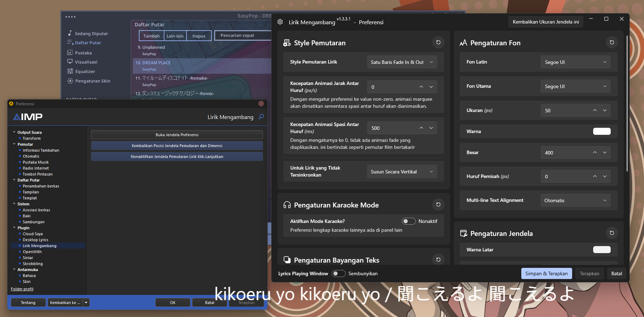The width and height of the screenshot is (644, 317).
Task: Select Tombol Pintasan in preferences tree
Action: point(38,174)
